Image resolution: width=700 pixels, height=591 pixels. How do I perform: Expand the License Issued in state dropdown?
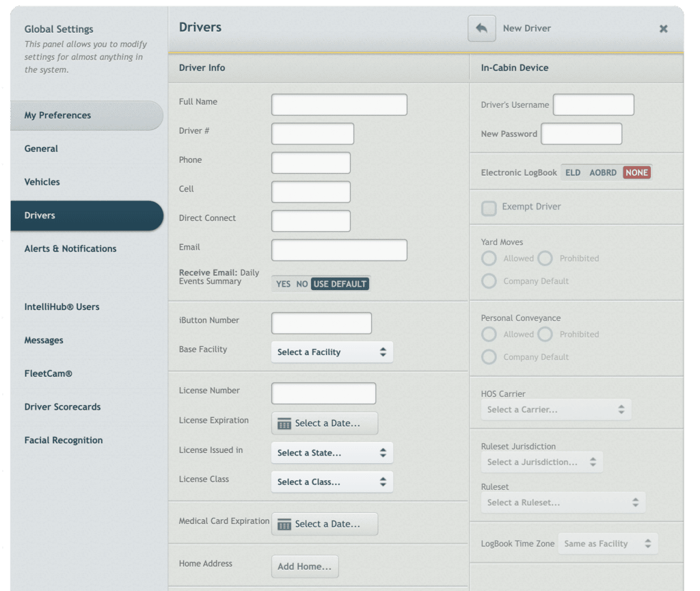tap(332, 453)
